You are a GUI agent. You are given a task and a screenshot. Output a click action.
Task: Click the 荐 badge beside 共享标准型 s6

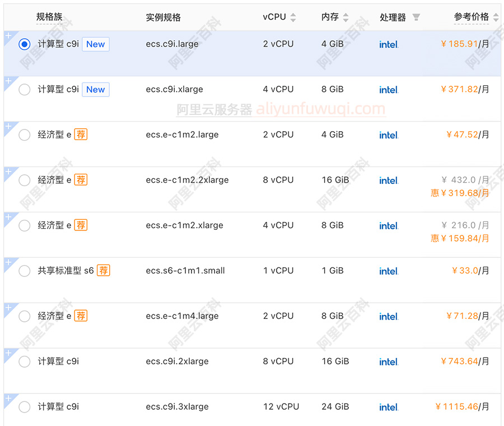[104, 271]
